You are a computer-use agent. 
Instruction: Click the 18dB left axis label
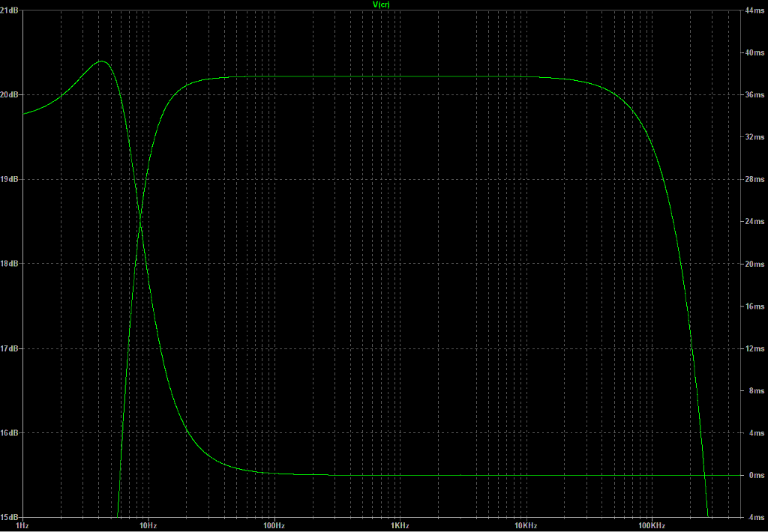[9, 264]
